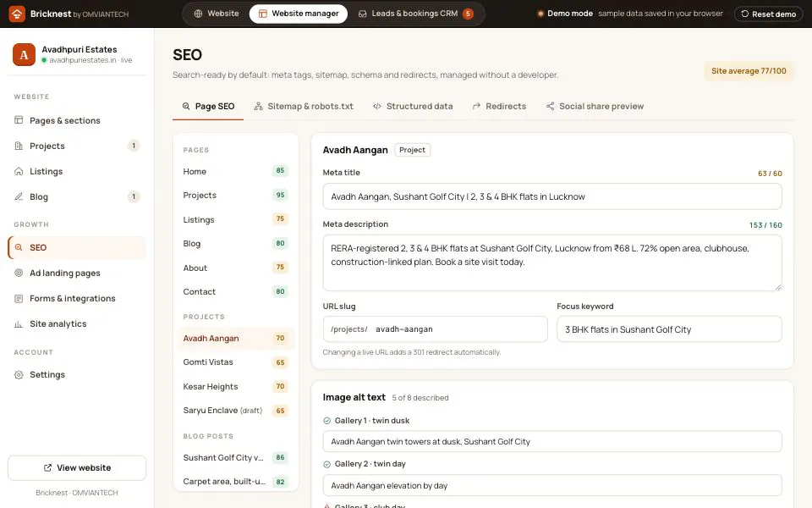Select the Website manager top tab
This screenshot has width=812, height=508.
tap(299, 14)
